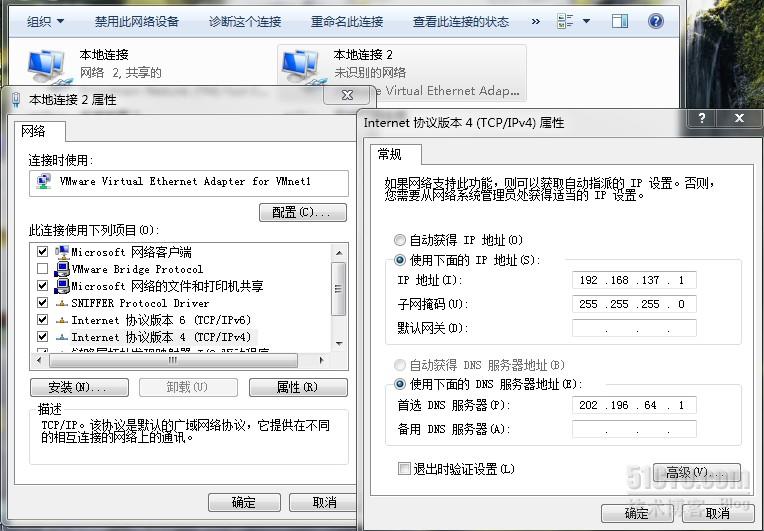The image size is (764, 531).
Task: Close the 本地连接 2 属性 dialog
Action: pyautogui.click(x=347, y=95)
